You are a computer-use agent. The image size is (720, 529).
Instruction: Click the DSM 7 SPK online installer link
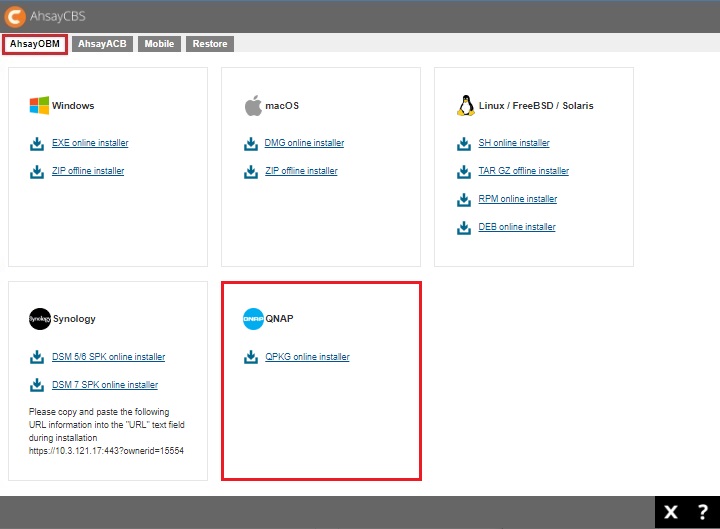pos(105,385)
